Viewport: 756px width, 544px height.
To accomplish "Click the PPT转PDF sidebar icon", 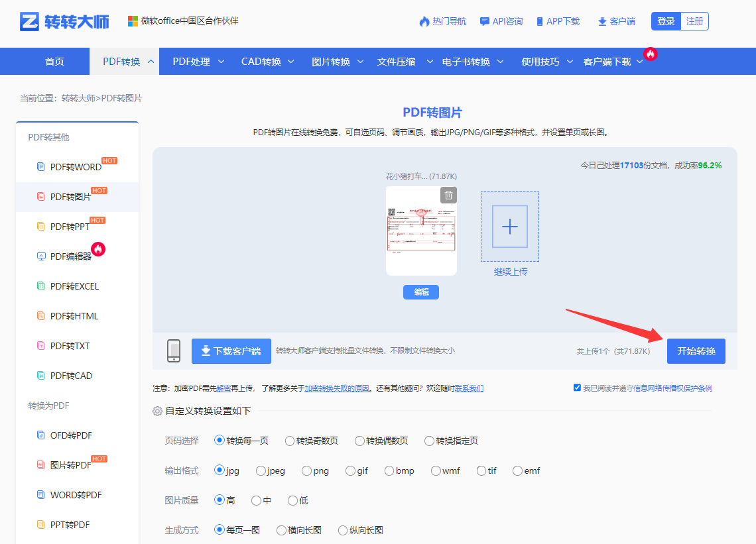I will [x=41, y=525].
